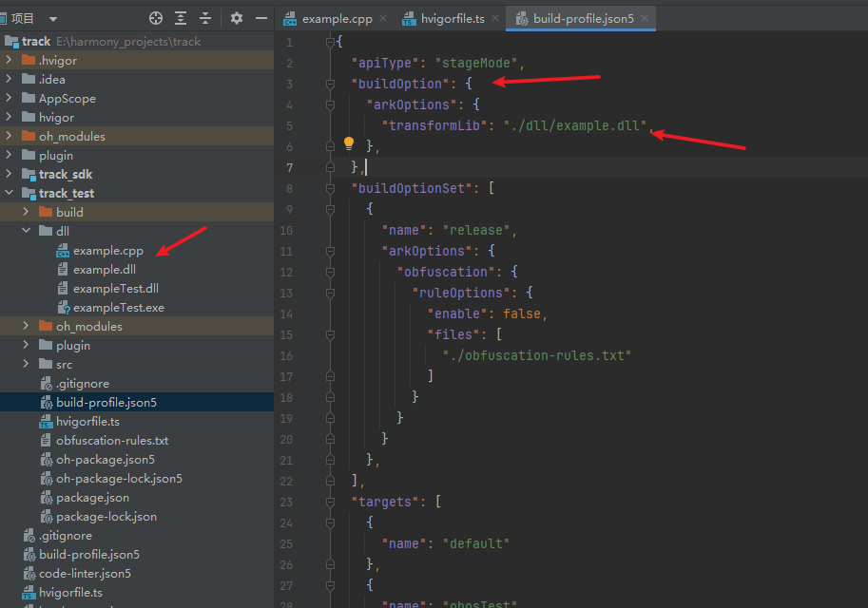
Task: Hide the project panel with minus icon
Action: click(x=261, y=18)
